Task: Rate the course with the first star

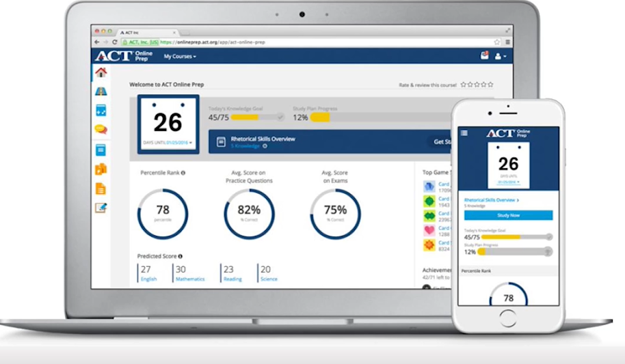Action: 463,85
